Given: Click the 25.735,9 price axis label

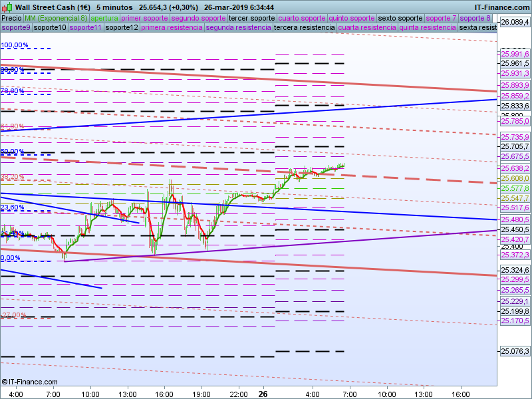Looking at the screenshot, I should (515, 137).
